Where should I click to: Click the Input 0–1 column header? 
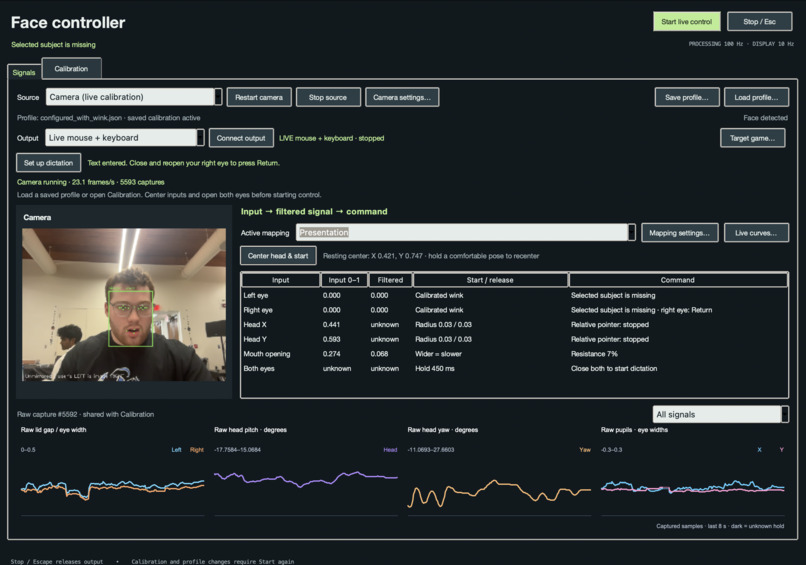344,280
